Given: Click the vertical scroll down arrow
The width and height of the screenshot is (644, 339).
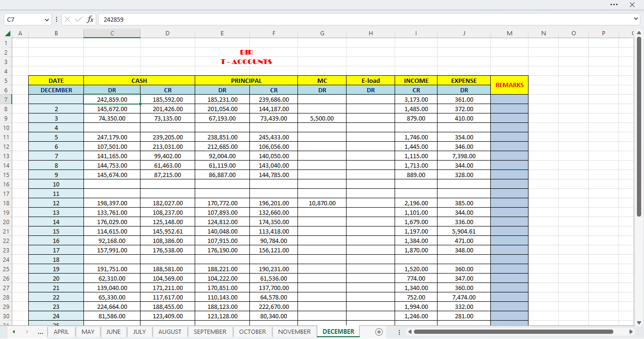Looking at the screenshot, I should point(639,323).
